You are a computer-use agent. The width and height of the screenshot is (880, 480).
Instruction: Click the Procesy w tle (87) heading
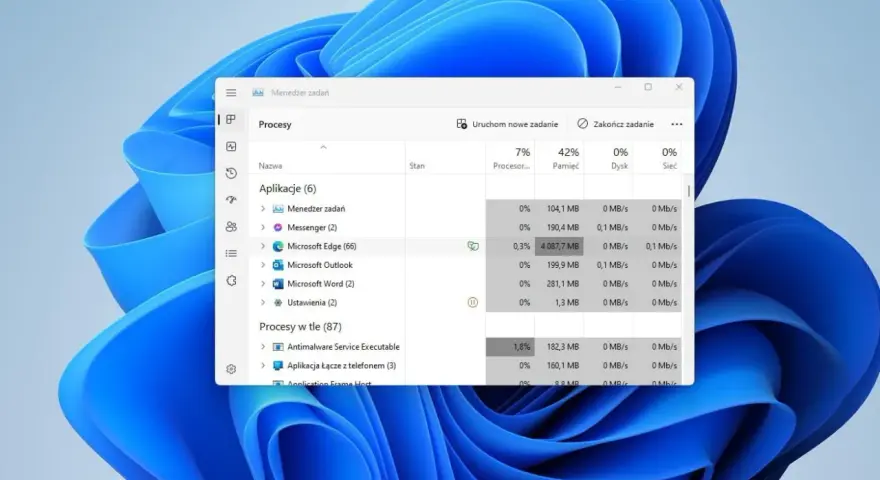(x=300, y=327)
